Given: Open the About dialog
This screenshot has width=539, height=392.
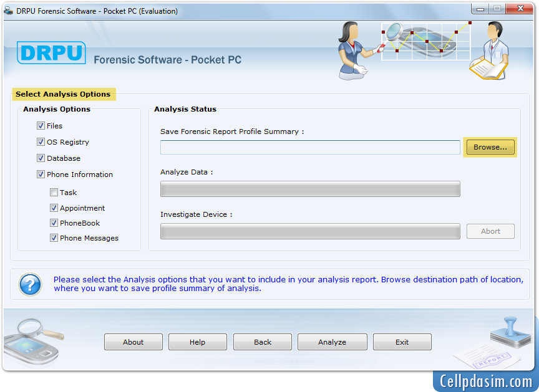Looking at the screenshot, I should click(x=134, y=342).
